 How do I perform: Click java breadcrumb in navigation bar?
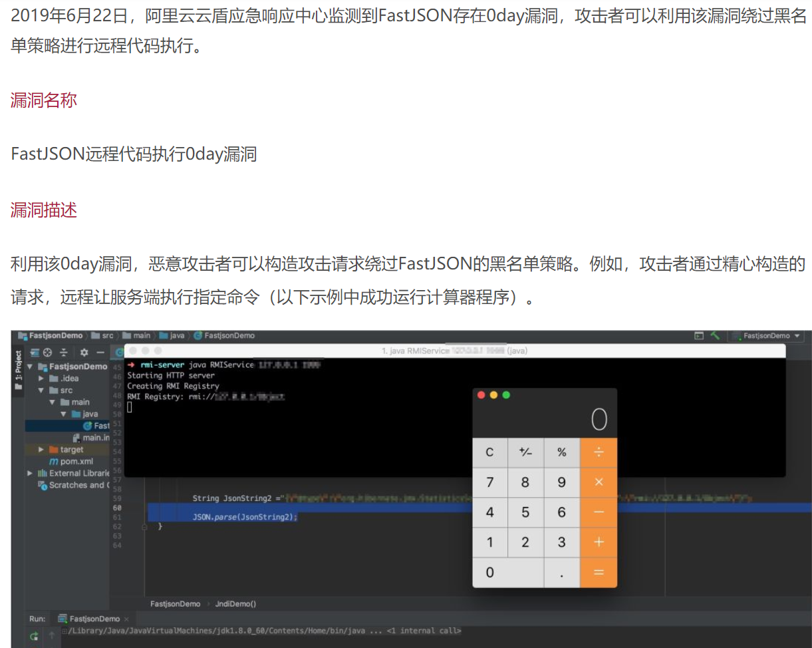pos(172,335)
